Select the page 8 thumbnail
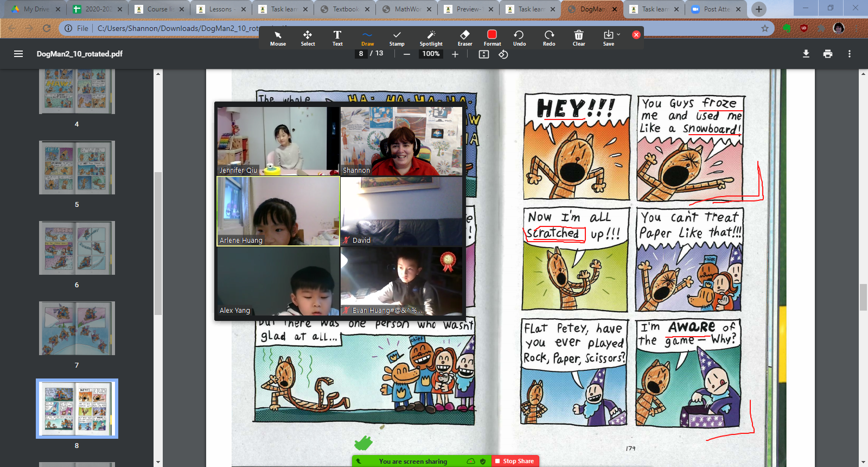Viewport: 868px width, 467px height. pos(77,408)
